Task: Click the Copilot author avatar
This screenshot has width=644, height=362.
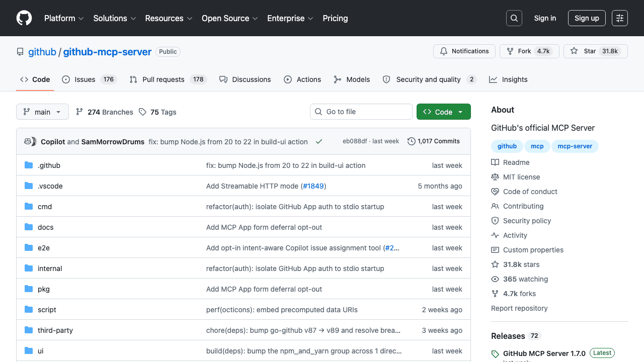Action: [28, 142]
